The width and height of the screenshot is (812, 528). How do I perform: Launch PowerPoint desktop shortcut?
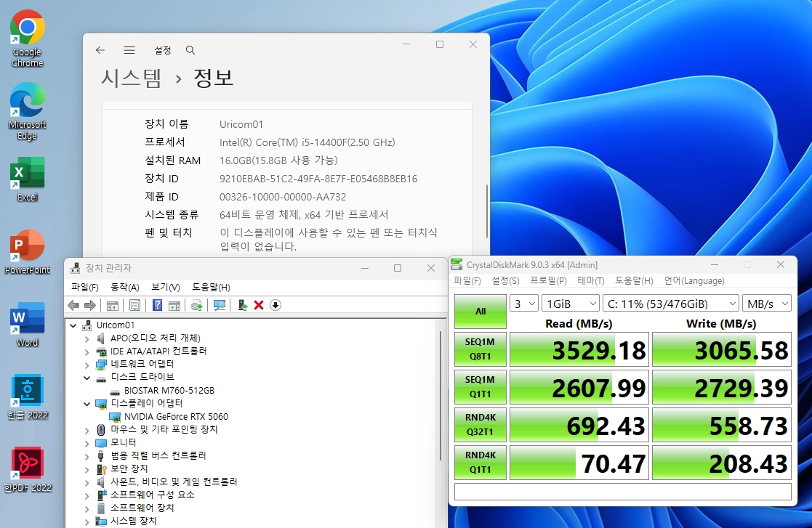pyautogui.click(x=28, y=252)
